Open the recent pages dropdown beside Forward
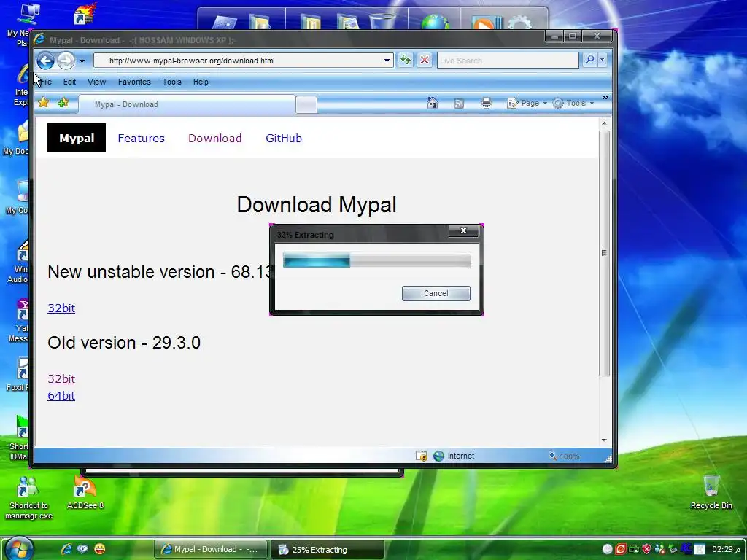747x560 pixels. [x=82, y=61]
